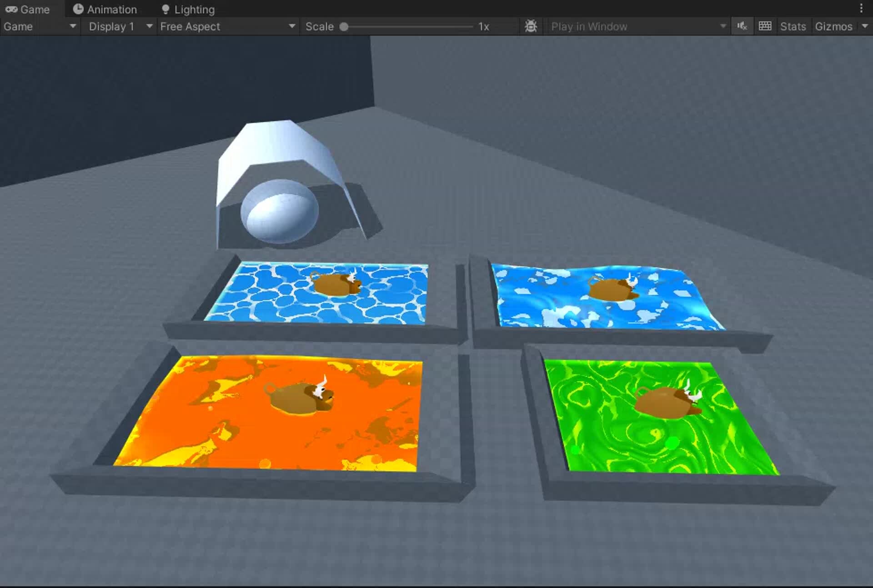Enable audio by clicking mute toggle

742,26
